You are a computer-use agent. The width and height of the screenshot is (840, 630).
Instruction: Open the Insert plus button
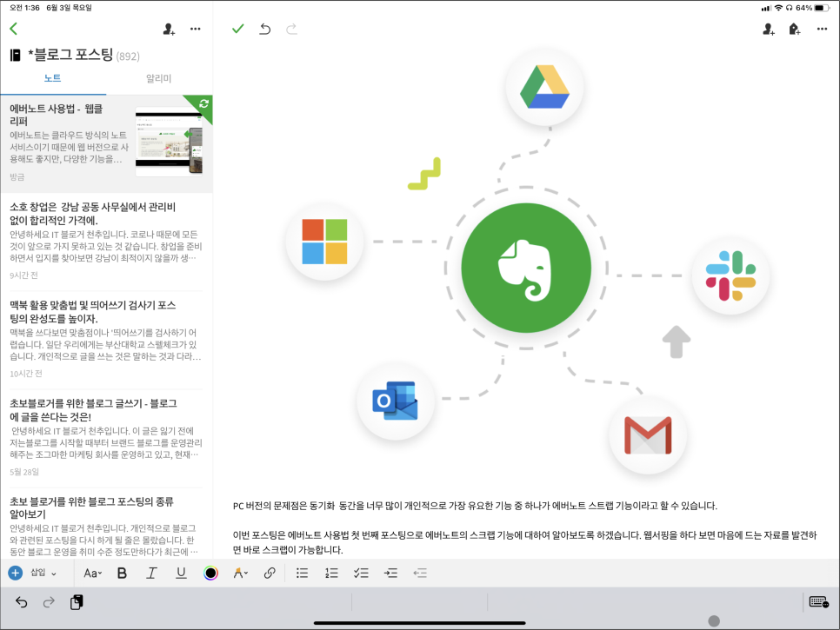pyautogui.click(x=16, y=574)
